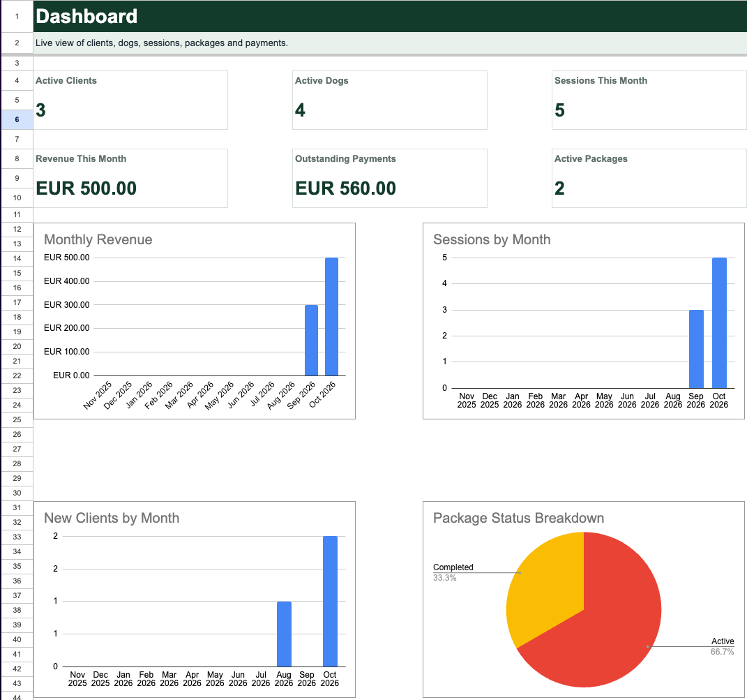Click the Mar 2026 axis label in New Clients chart

click(x=169, y=678)
